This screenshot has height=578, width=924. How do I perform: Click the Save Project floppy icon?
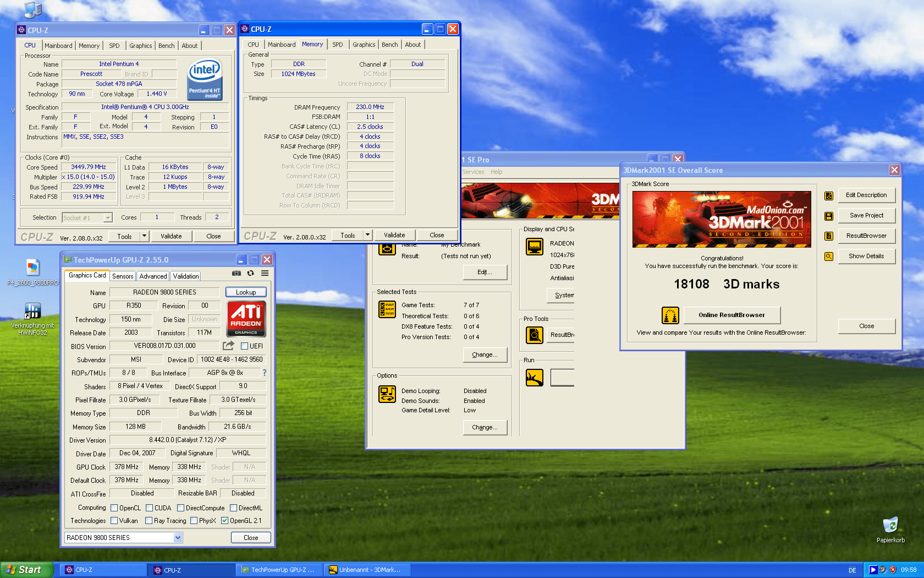tap(829, 216)
